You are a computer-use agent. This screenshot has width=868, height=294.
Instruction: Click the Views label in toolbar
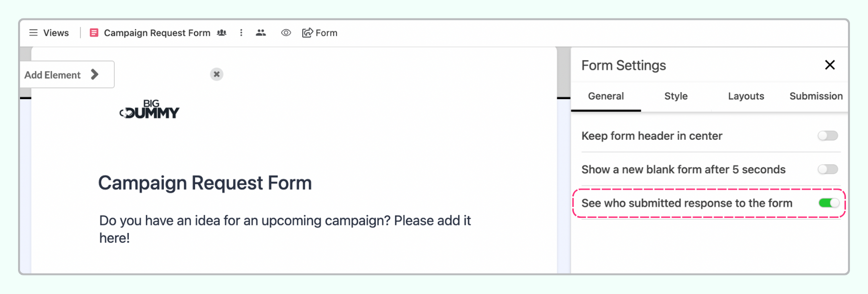[x=56, y=33]
